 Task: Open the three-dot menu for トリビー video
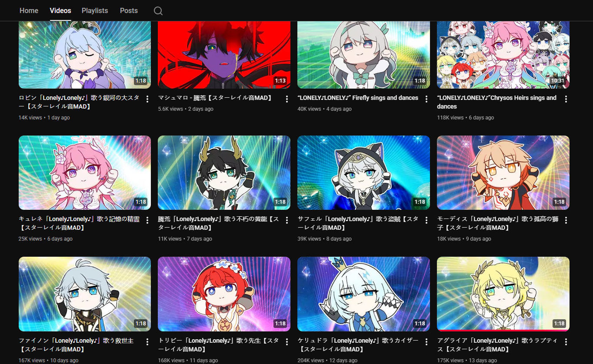tap(287, 342)
